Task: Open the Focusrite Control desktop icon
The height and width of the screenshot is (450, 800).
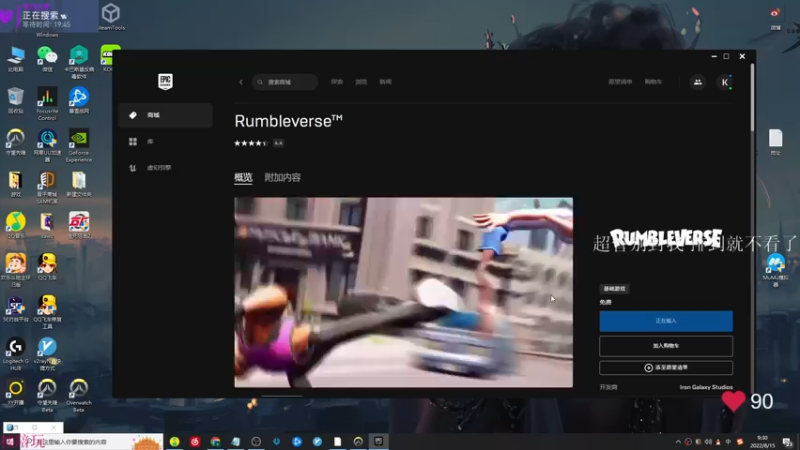Action: 47,104
